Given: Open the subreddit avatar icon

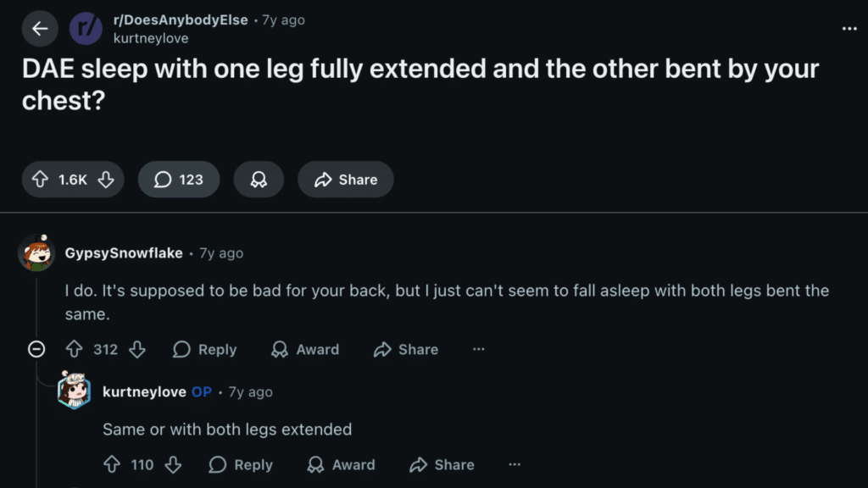Looking at the screenshot, I should [x=85, y=28].
